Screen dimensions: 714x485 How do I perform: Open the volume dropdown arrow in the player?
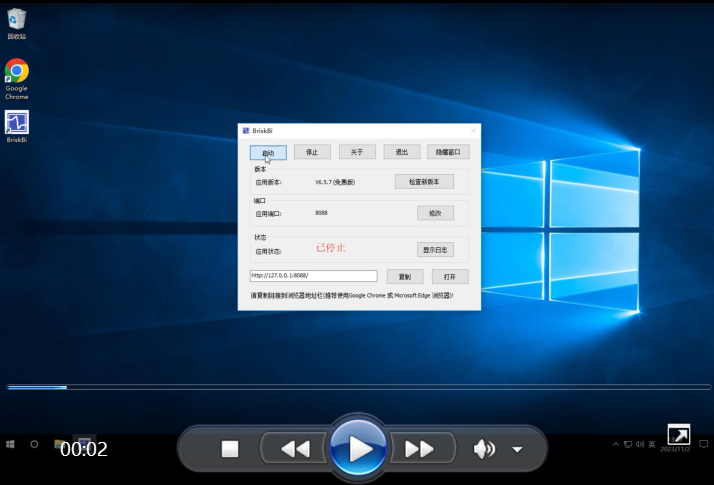pyautogui.click(x=517, y=449)
